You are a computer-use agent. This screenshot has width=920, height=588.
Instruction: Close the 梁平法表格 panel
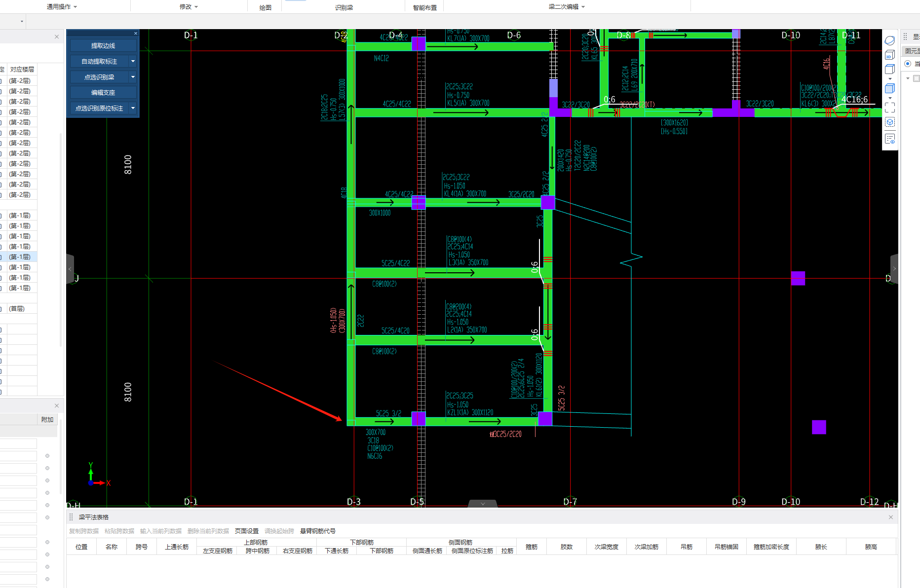click(891, 517)
